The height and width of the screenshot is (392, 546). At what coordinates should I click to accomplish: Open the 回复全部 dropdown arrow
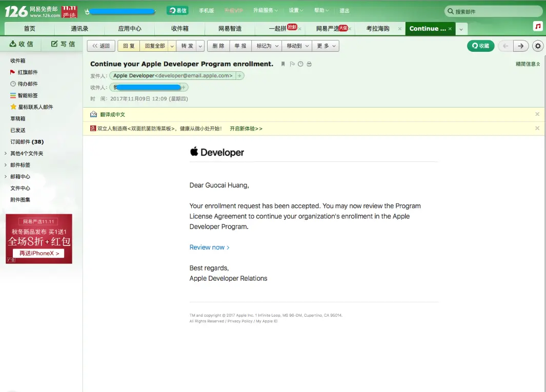[172, 46]
